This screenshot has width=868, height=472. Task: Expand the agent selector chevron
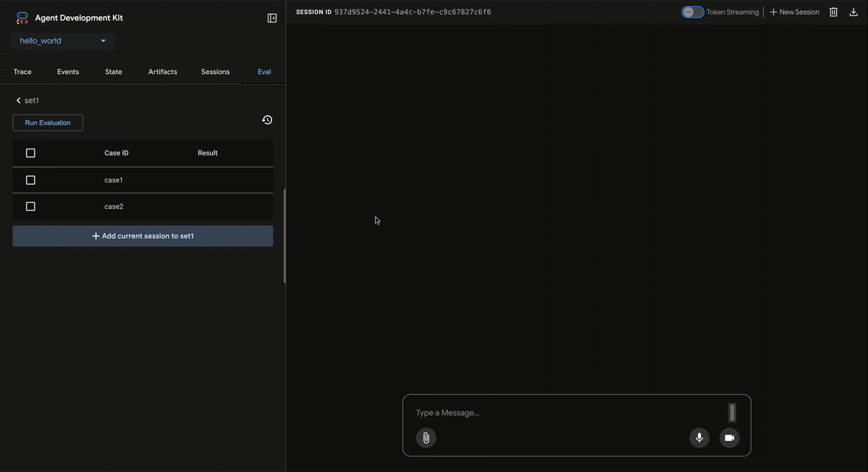(x=103, y=41)
